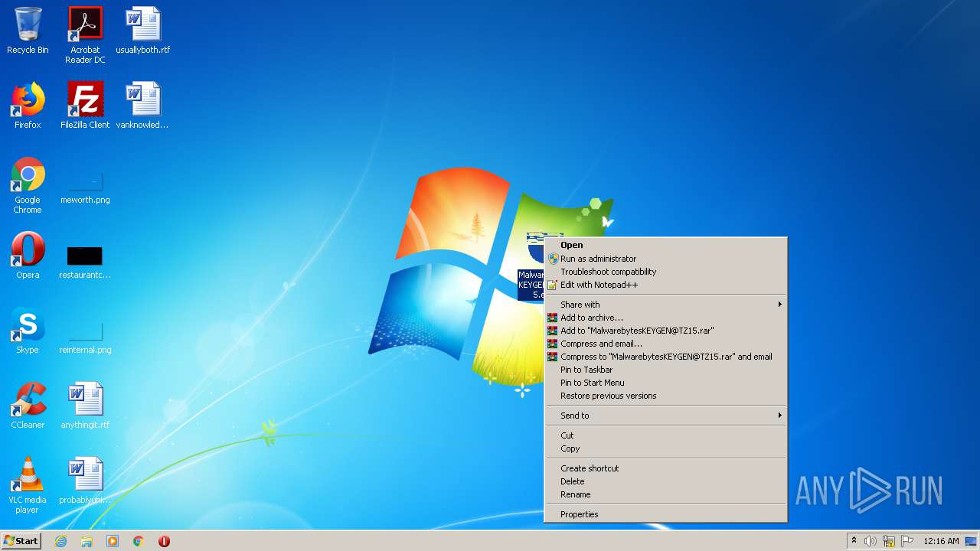Screen dimensions: 980x551
Task: Select the probablyuni... document icon
Action: [x=85, y=481]
